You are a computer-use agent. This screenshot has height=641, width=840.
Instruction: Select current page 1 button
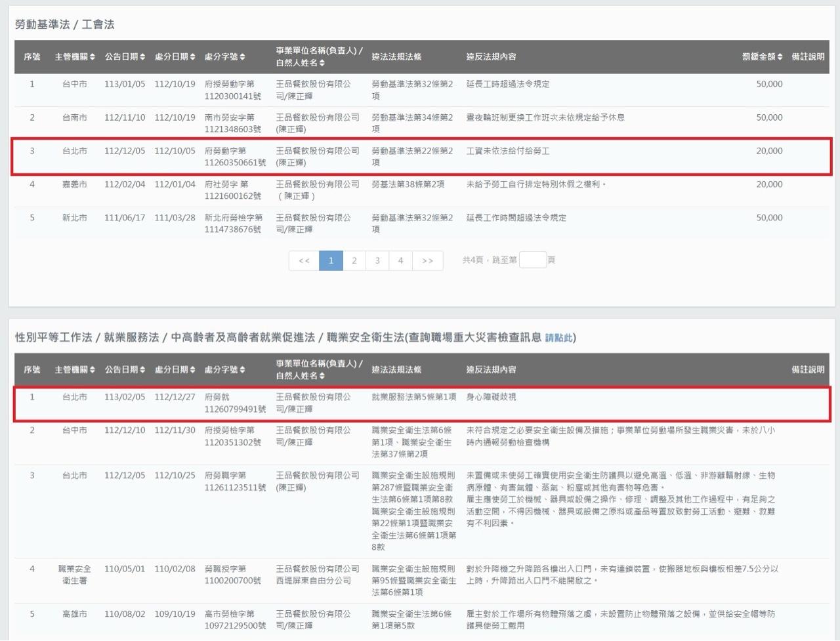331,260
